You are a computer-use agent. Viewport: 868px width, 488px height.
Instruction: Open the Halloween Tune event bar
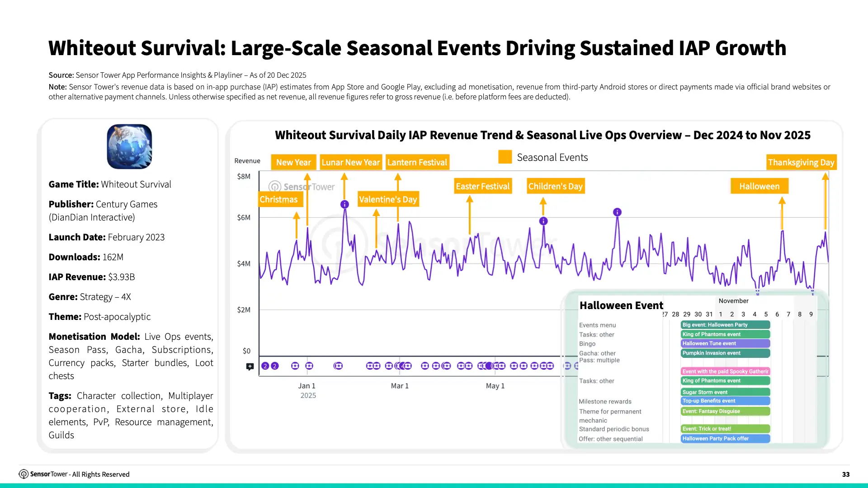[726, 343]
